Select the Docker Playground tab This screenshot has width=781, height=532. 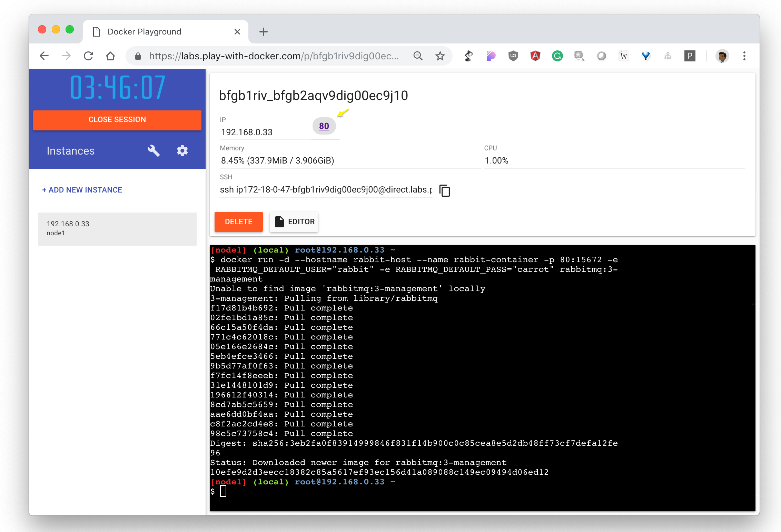tap(166, 32)
